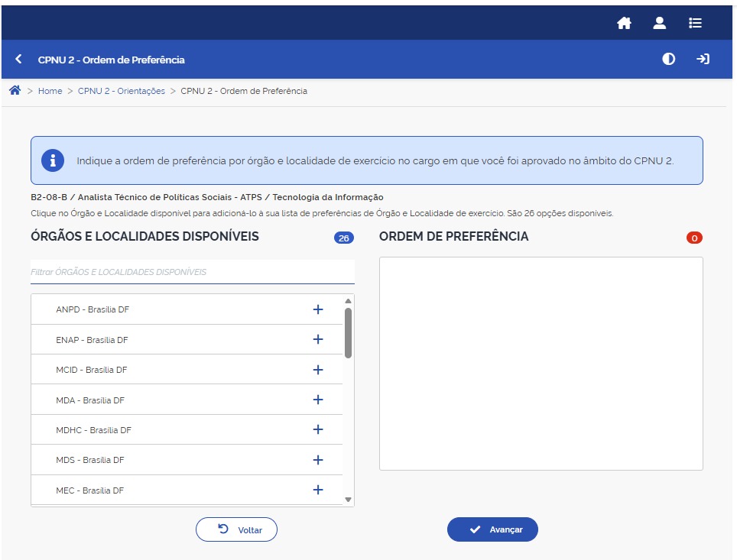Add ANPD - Brasília DF with plus
Image resolution: width=737 pixels, height=560 pixels.
318,309
